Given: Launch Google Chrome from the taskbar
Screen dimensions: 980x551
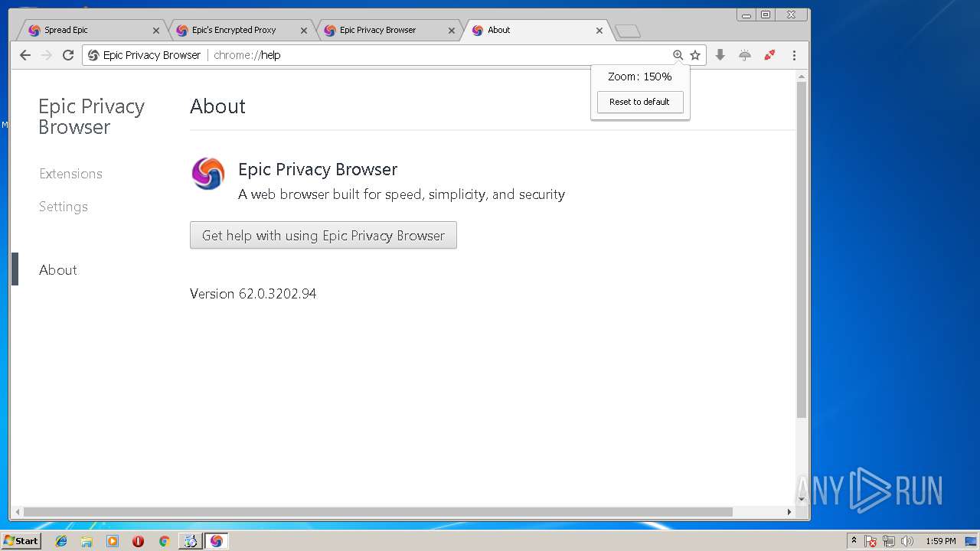Looking at the screenshot, I should (164, 541).
